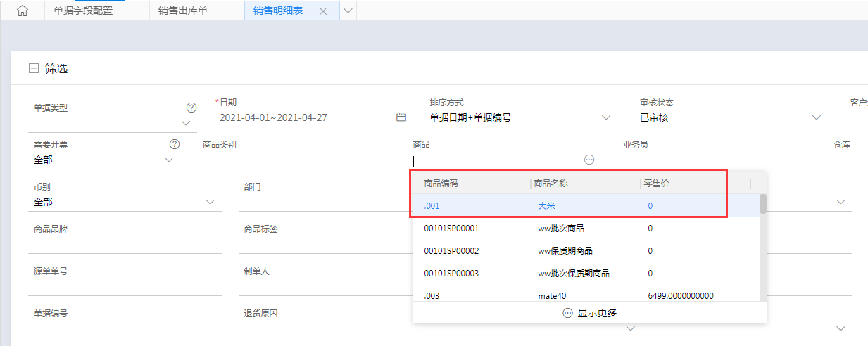Select code 00101SP00001
Image resolution: width=868 pixels, height=346 pixels.
pyautogui.click(x=451, y=229)
